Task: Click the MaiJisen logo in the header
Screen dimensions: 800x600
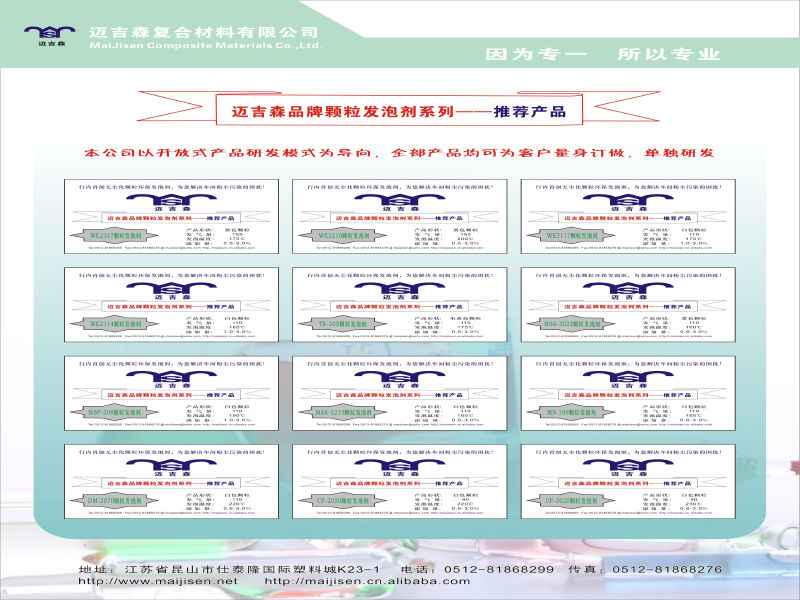Action: point(49,36)
